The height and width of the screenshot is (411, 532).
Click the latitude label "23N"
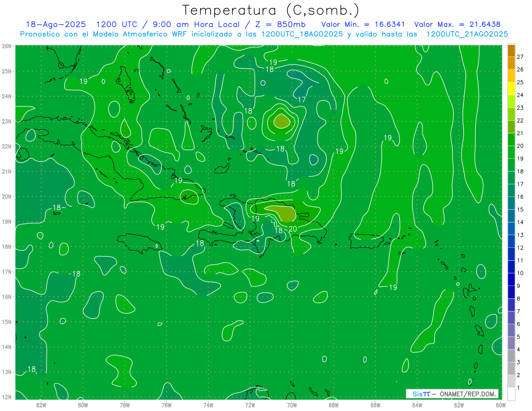point(7,121)
